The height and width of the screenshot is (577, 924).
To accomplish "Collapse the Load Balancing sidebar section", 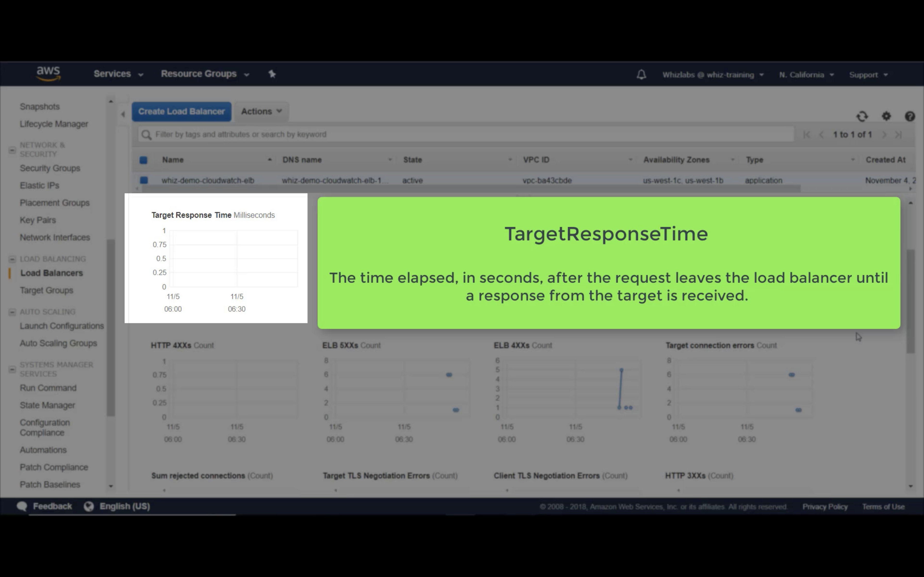I will pos(12,259).
